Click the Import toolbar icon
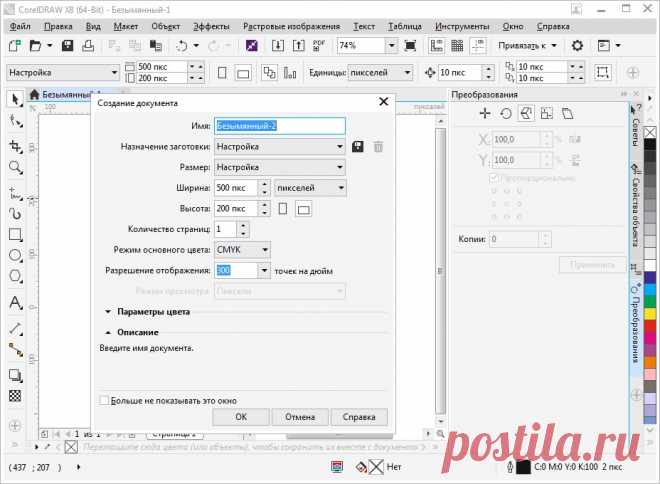 (x=278, y=45)
